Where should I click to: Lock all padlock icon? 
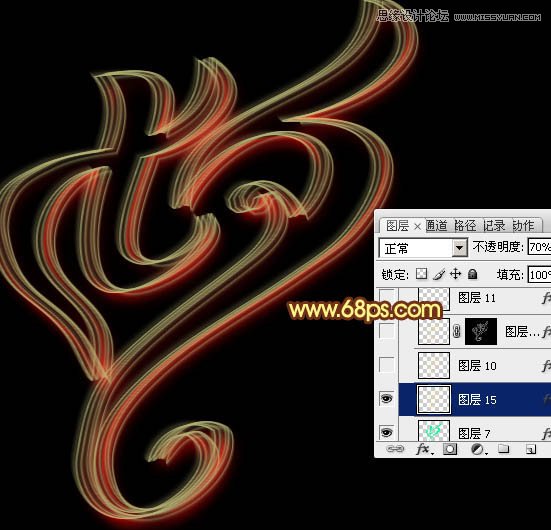pyautogui.click(x=473, y=274)
